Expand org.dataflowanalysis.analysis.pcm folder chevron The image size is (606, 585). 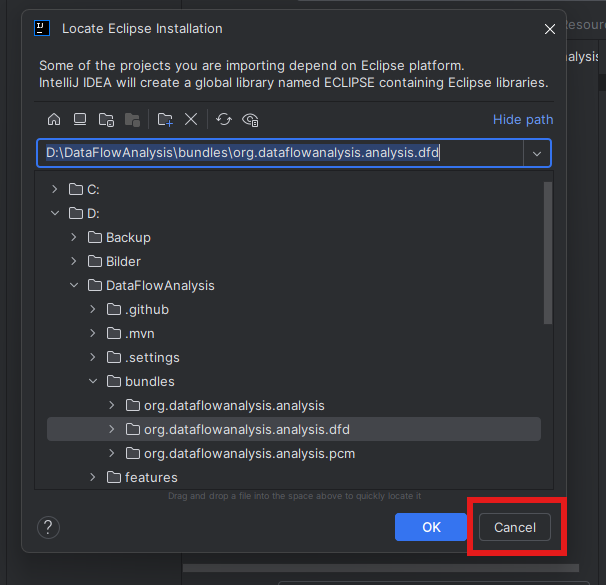click(x=111, y=453)
